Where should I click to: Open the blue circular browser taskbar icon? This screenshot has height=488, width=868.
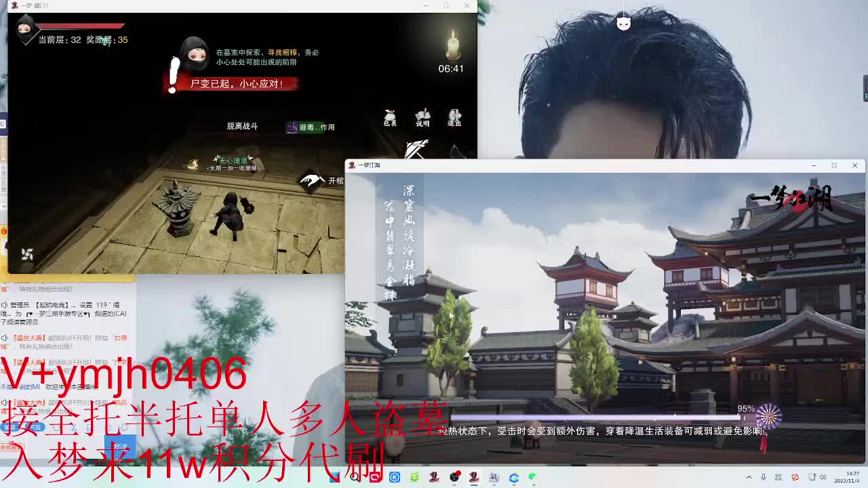[514, 477]
